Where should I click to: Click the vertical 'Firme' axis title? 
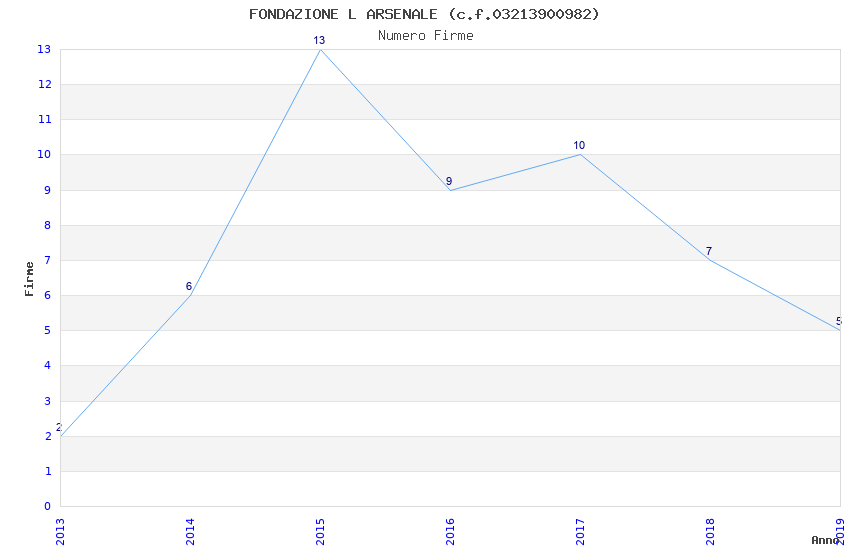29,279
